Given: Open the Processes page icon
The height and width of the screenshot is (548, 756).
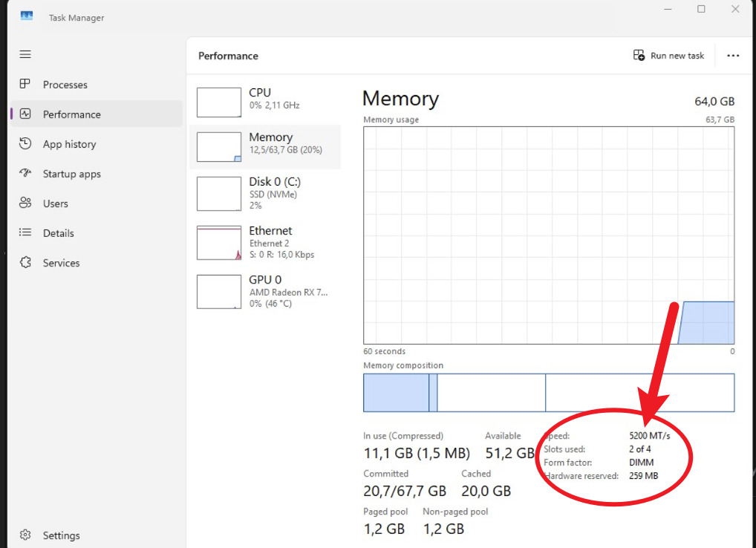Looking at the screenshot, I should point(25,85).
